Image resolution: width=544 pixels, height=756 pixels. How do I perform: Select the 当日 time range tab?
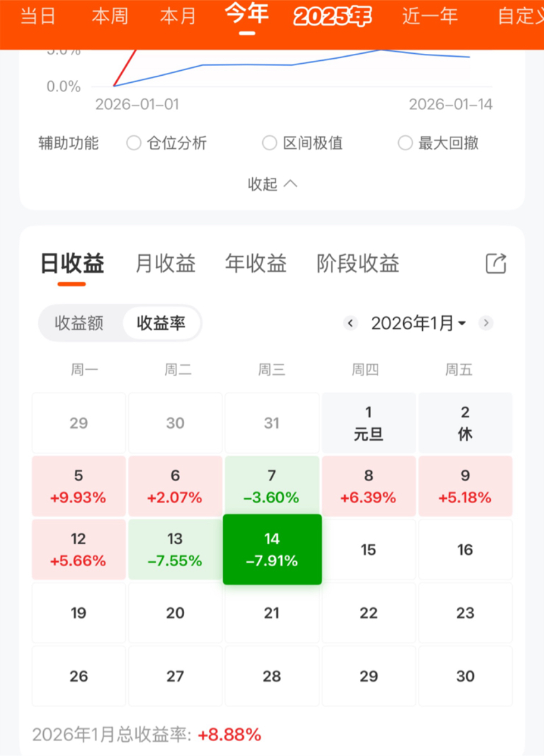coord(38,16)
